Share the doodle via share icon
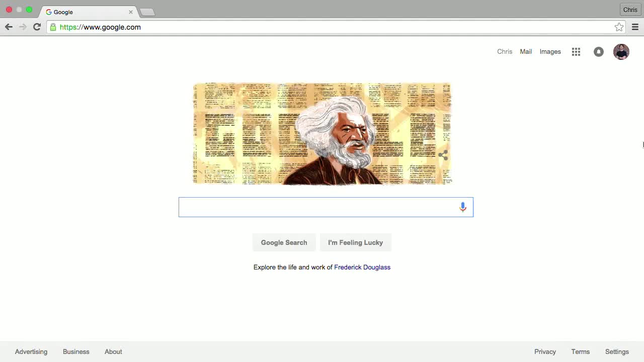Viewport: 644px width, 362px height. [x=443, y=155]
